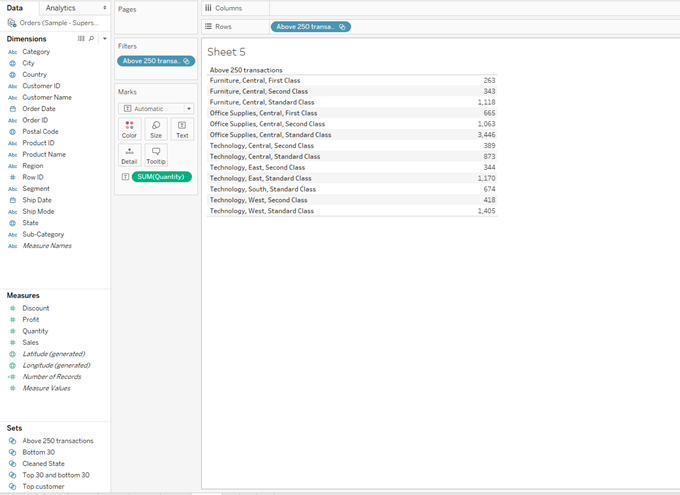Select the Product Name dimension
Screen dimensions: 680x495
pyautogui.click(x=44, y=154)
